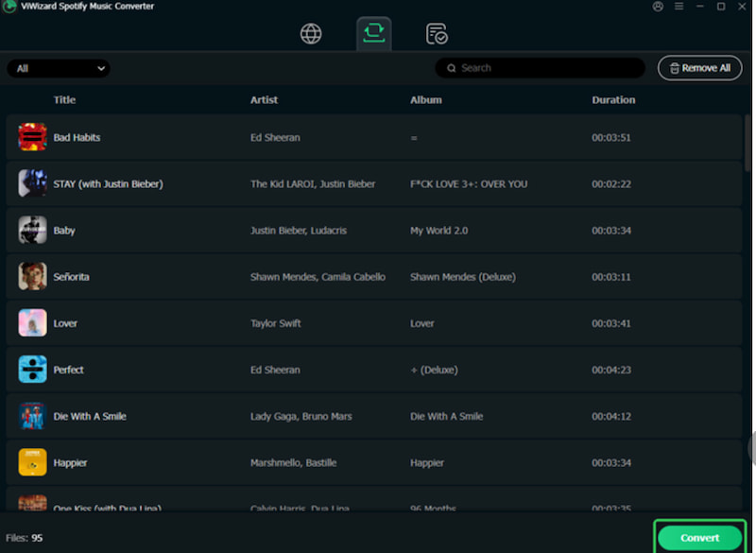Click the vertical scrollbar thumb
The image size is (756, 553).
[747, 143]
